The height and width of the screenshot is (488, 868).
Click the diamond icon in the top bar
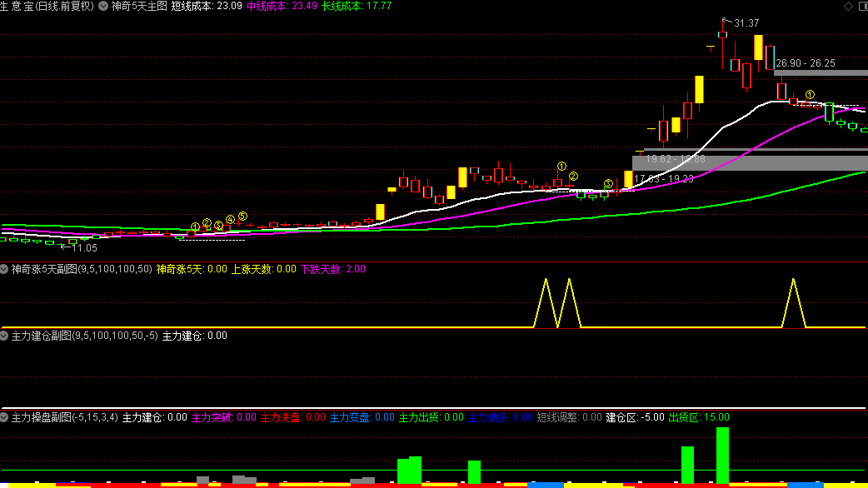coord(848,6)
